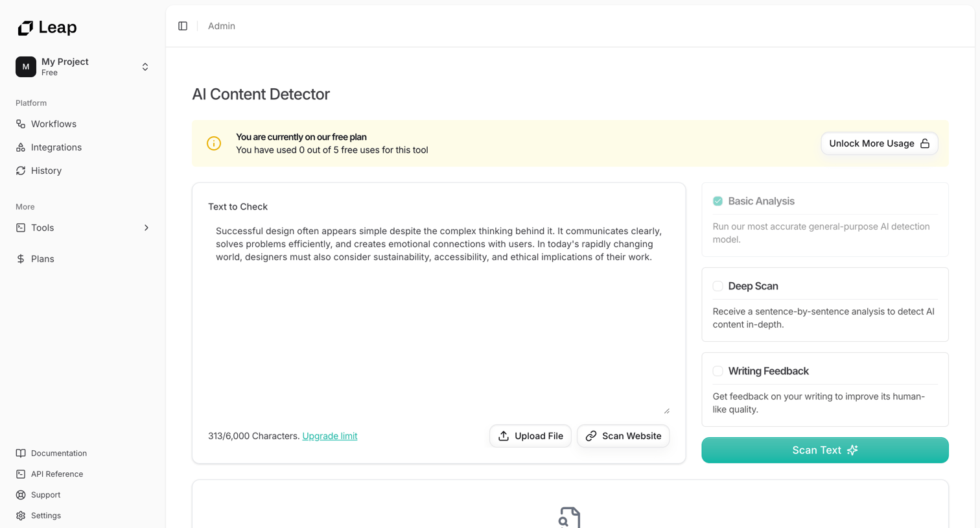Click the Scan Text button
980x528 pixels.
pyautogui.click(x=825, y=450)
